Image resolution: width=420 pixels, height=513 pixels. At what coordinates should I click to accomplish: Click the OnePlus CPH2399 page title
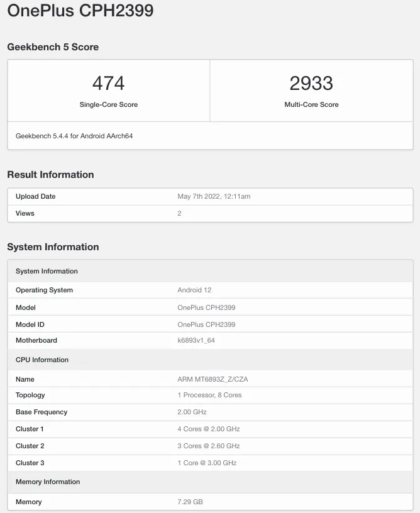coord(80,11)
